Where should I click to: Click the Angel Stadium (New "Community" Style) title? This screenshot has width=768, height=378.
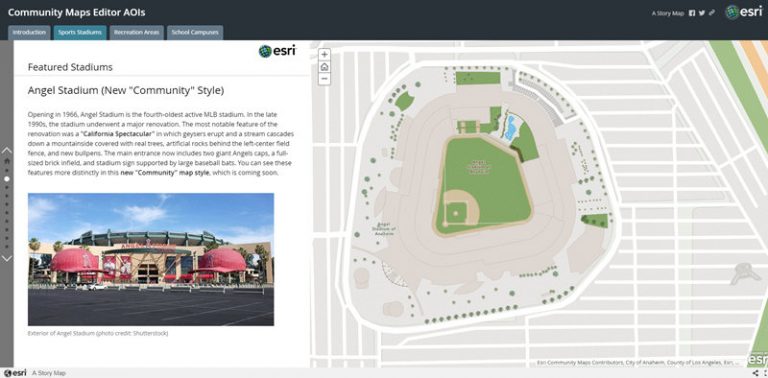point(126,91)
